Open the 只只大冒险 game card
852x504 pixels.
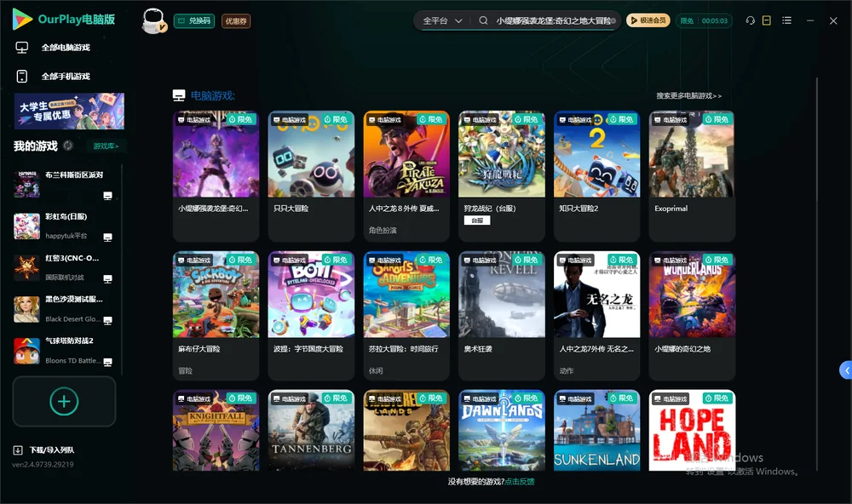311,175
